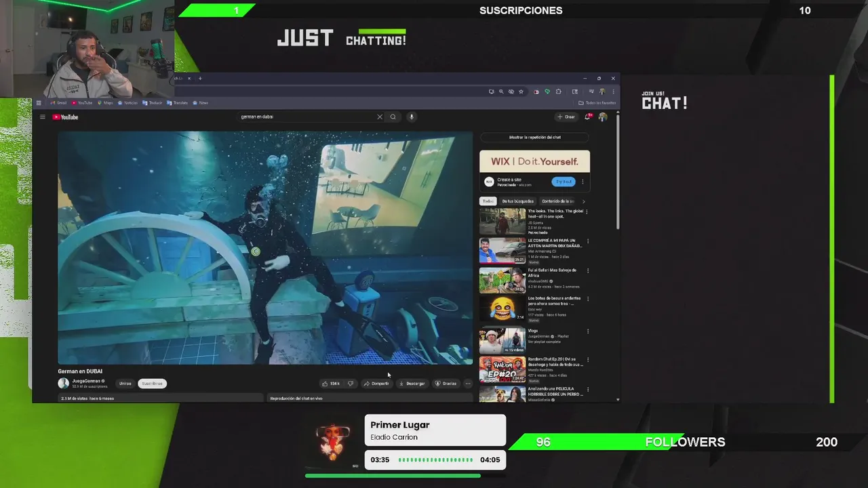Open the Noticias bookmark
Image resolution: width=868 pixels, height=488 pixels.
pyautogui.click(x=127, y=103)
